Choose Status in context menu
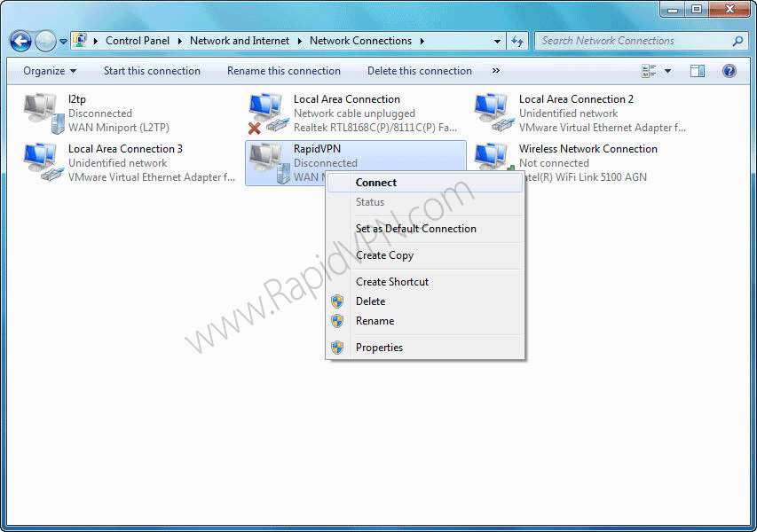The width and height of the screenshot is (757, 532). [425, 202]
